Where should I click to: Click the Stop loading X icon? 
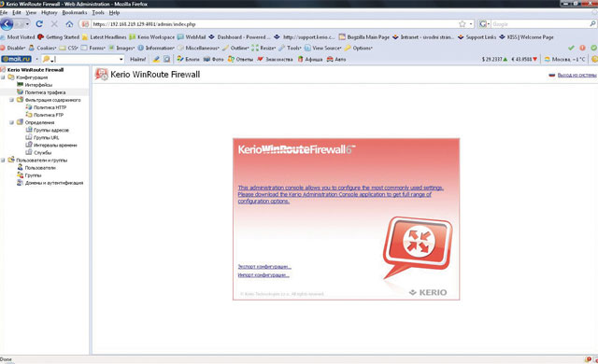point(54,24)
